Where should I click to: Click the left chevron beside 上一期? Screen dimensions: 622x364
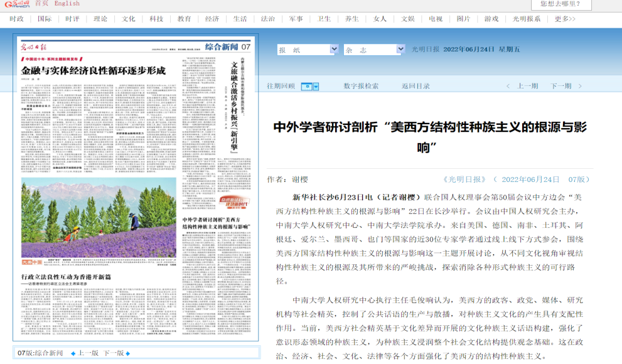(508, 86)
